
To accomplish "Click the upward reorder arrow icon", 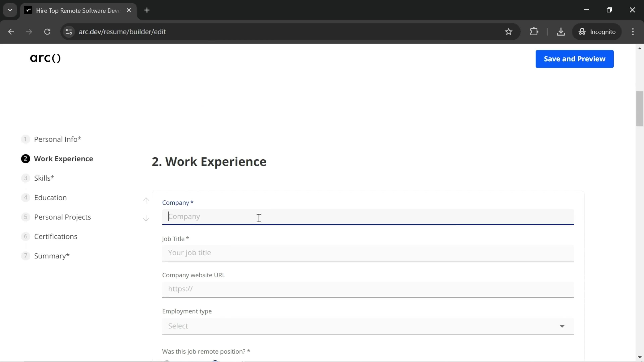I will (x=146, y=200).
